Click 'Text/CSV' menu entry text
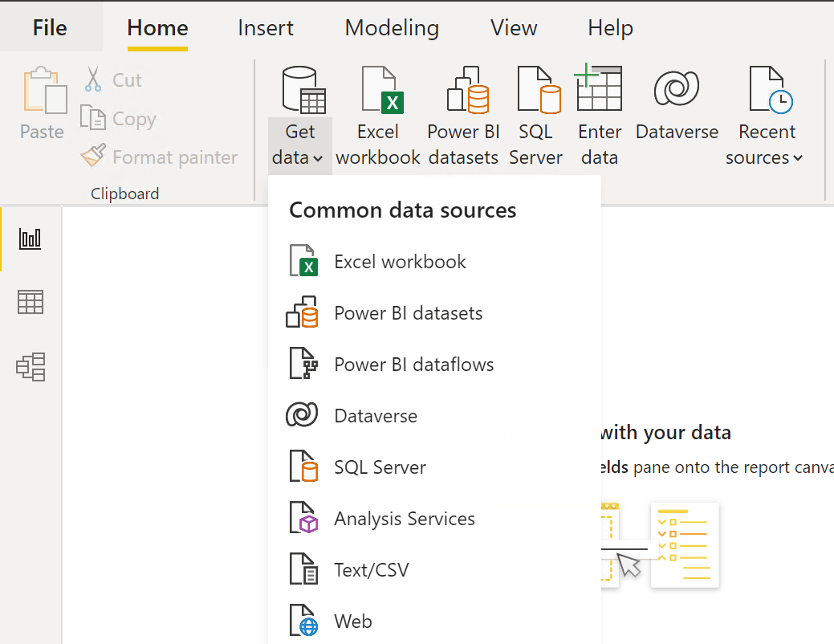Screen dimensions: 834x644 (372, 569)
